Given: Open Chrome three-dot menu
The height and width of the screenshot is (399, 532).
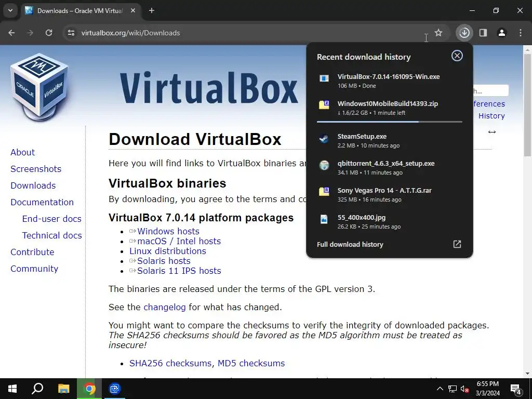Looking at the screenshot, I should pos(521,33).
